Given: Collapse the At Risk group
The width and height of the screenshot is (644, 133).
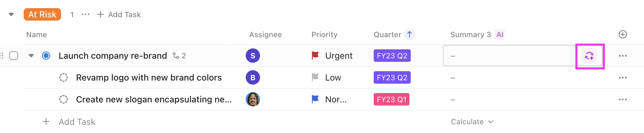Looking at the screenshot, I should [11, 14].
